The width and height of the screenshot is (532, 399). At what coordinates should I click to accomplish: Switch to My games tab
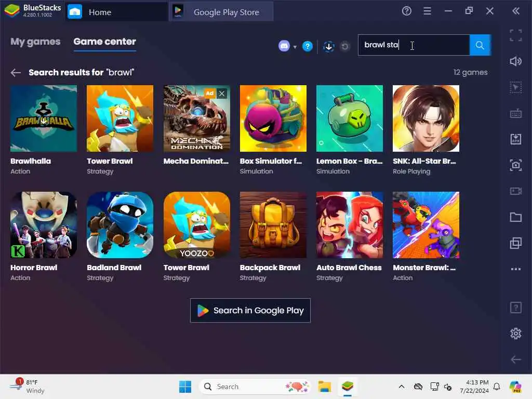(35, 42)
